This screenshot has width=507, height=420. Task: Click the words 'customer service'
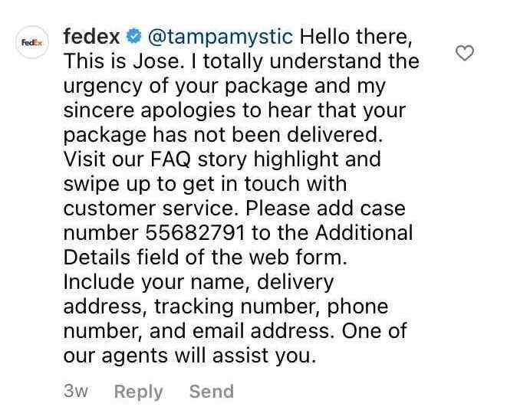coord(149,208)
